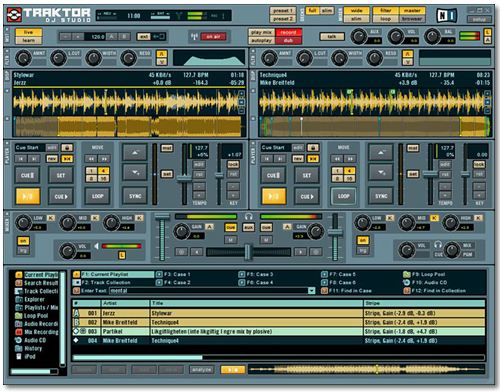Click the crossfader slider handle
500x392 pixels.
click(248, 252)
